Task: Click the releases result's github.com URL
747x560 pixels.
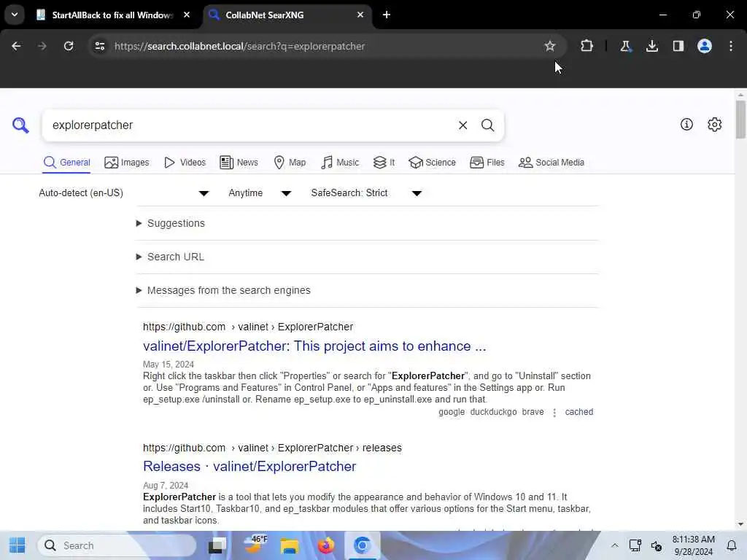Action: 272,448
